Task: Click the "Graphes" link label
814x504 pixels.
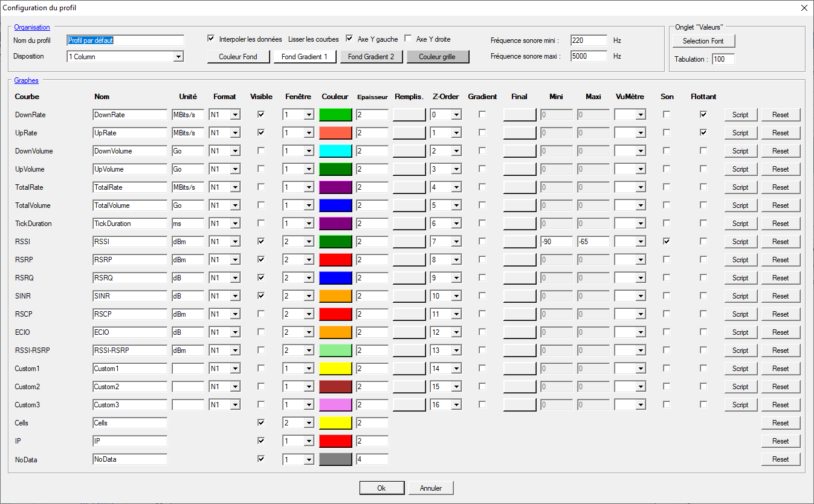Action: [x=26, y=80]
